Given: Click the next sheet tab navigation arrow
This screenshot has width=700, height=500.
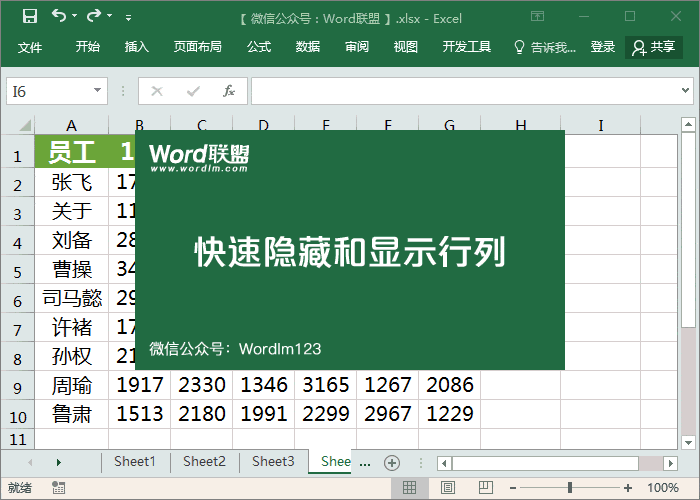Looking at the screenshot, I should point(58,462).
